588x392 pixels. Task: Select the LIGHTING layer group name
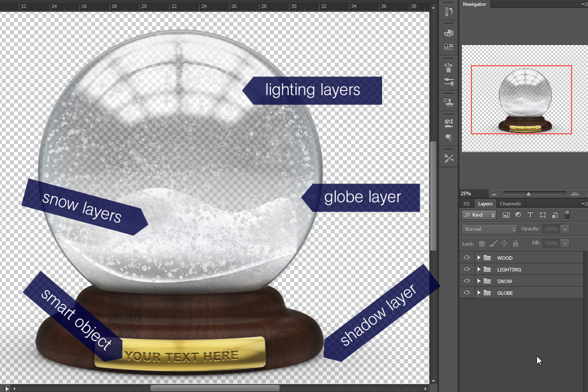[509, 269]
